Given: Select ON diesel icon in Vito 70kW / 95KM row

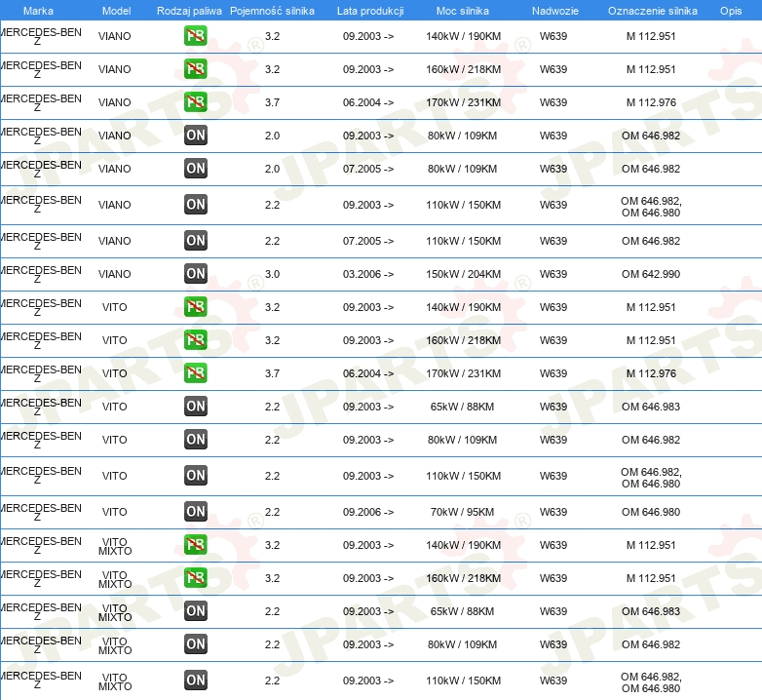Looking at the screenshot, I should click(x=195, y=512).
